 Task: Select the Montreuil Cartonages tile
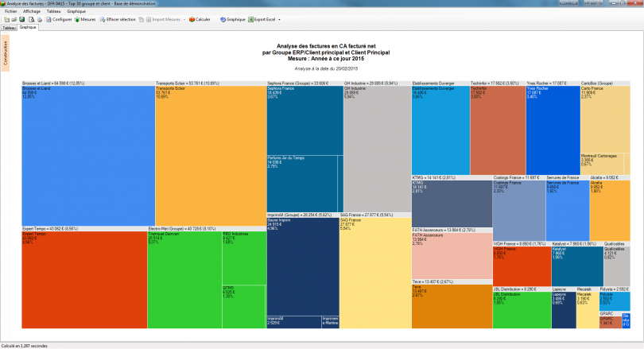(602, 164)
